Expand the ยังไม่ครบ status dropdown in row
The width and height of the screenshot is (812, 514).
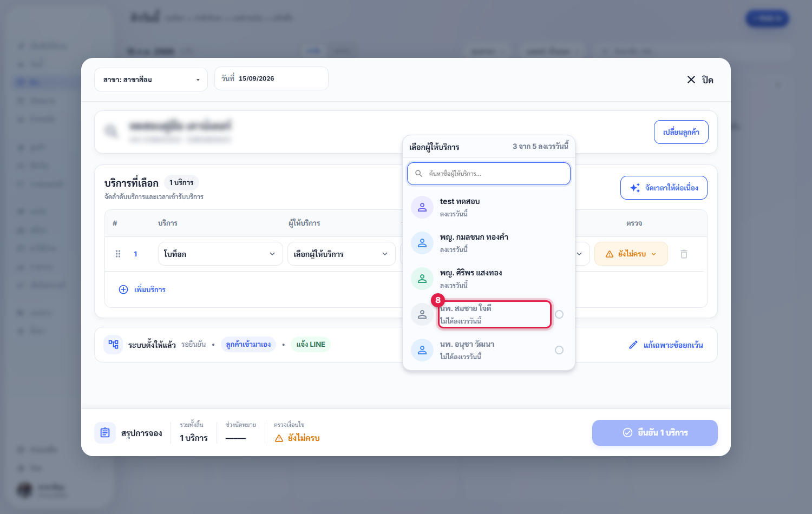coord(631,254)
